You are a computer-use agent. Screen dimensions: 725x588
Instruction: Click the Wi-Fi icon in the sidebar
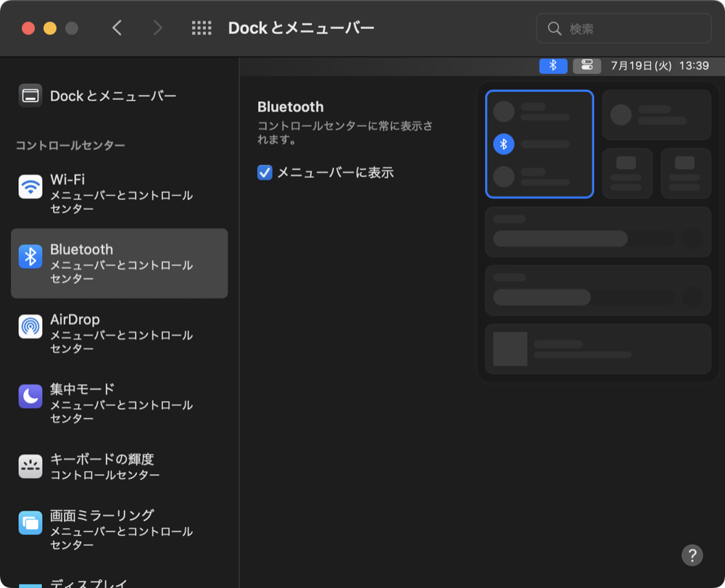[x=30, y=186]
